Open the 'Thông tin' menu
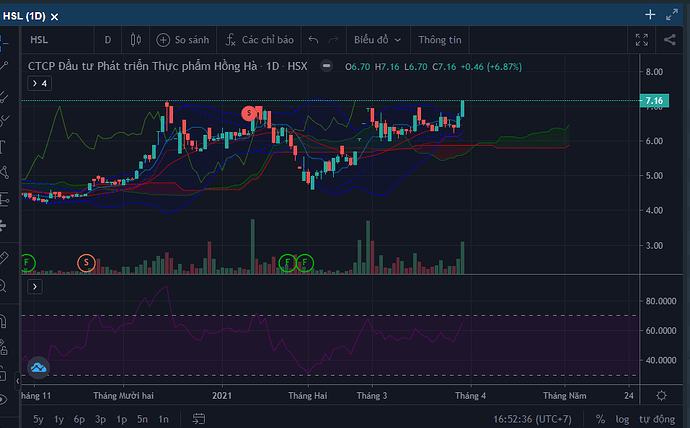Image resolution: width=690 pixels, height=428 pixels. pos(440,40)
